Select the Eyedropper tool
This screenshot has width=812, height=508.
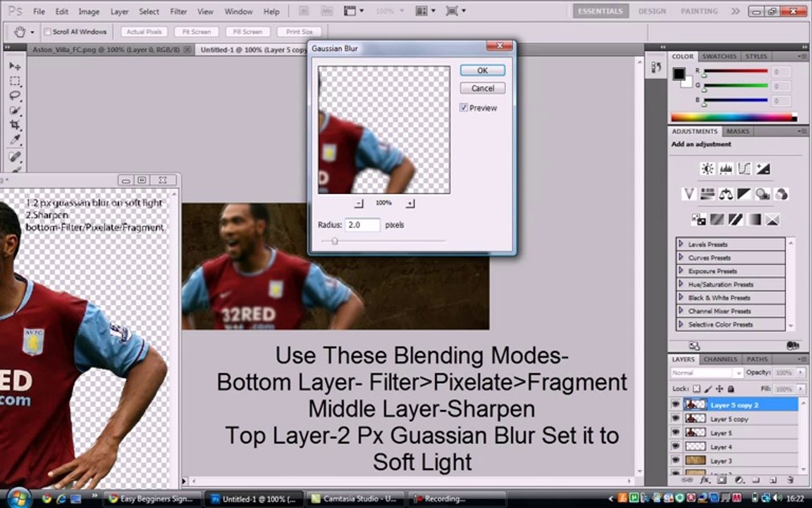pos(15,140)
